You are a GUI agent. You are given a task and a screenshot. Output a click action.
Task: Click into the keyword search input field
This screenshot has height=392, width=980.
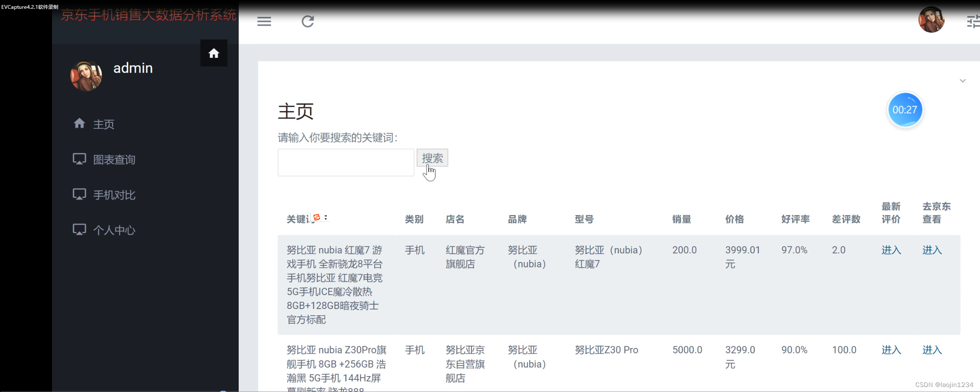click(345, 162)
